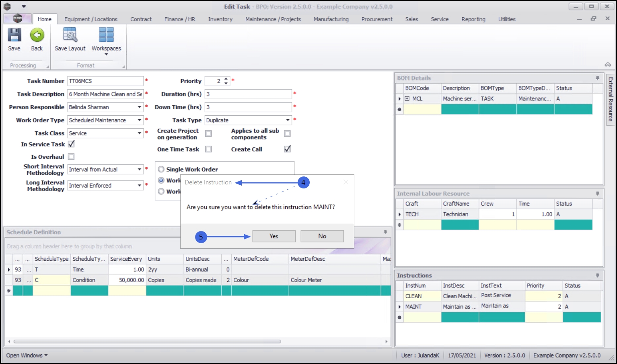The width and height of the screenshot is (617, 364).
Task: Sort by the BOMCode column header
Action: [x=422, y=88]
